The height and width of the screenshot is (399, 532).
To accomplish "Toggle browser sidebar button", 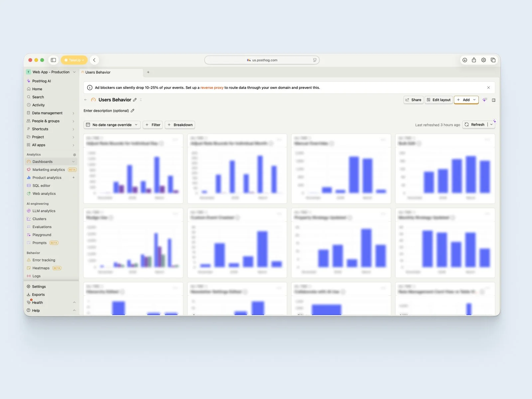I will [53, 60].
